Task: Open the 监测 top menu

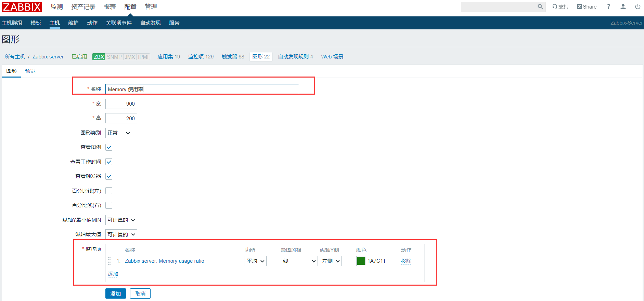Action: coord(57,7)
